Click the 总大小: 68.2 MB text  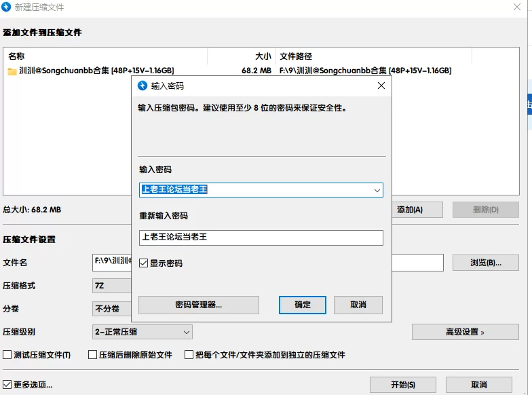coord(32,210)
